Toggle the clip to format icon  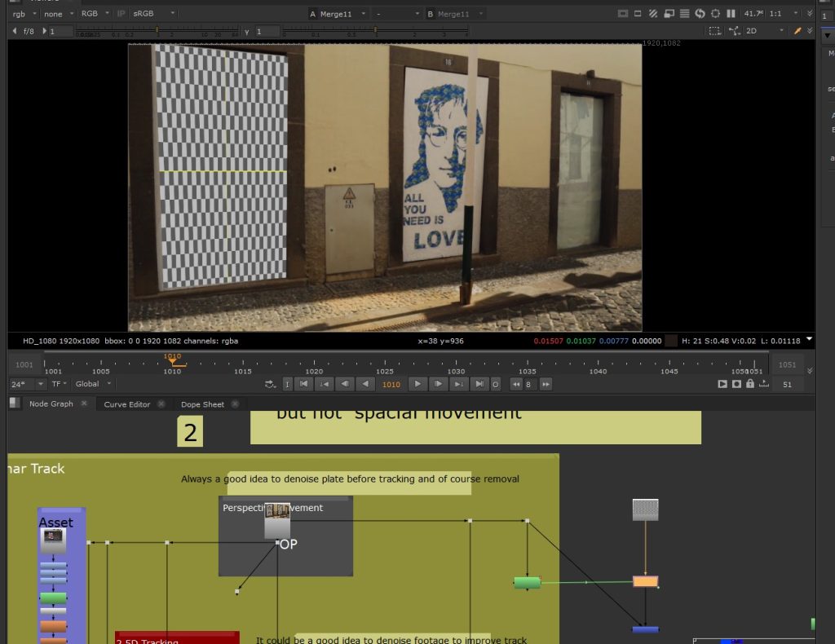pyautogui.click(x=622, y=13)
